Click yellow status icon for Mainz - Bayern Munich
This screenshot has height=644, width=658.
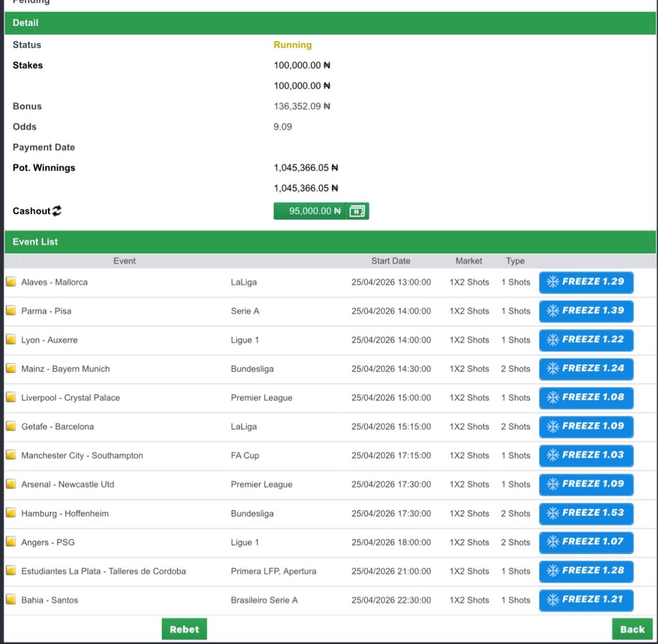(x=11, y=369)
